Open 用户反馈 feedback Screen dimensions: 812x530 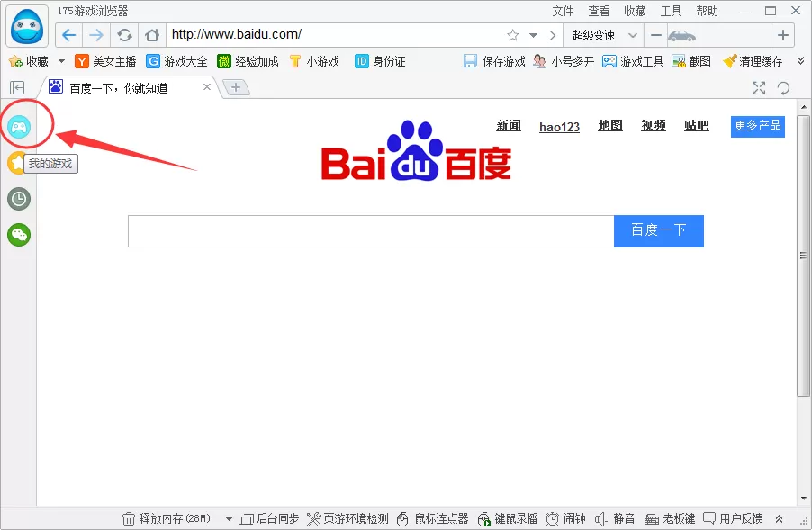click(733, 518)
